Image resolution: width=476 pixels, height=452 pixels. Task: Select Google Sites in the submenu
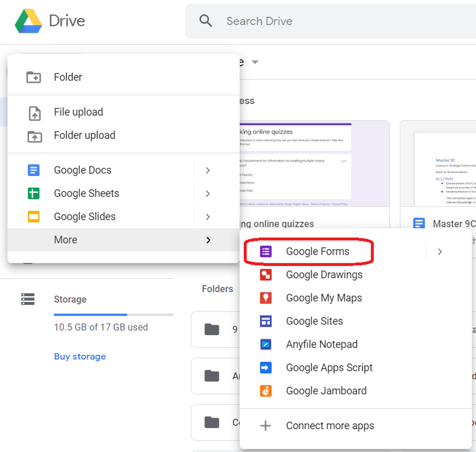(x=356, y=321)
